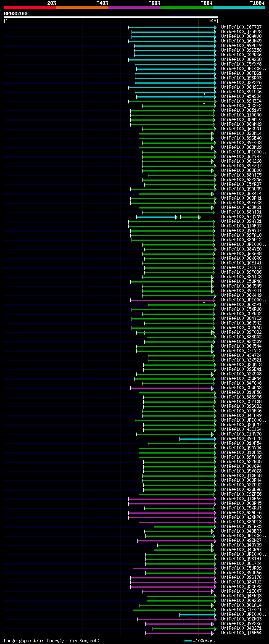Click label UniRef100_B9FAK5
This screenshot has height=644, width=269.
coord(241,526)
